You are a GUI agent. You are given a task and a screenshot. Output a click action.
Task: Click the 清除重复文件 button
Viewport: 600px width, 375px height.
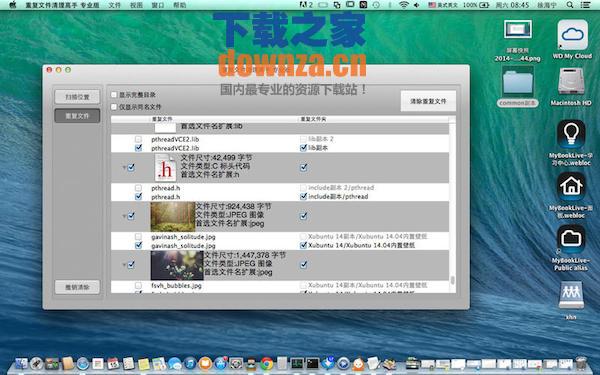[x=428, y=101]
